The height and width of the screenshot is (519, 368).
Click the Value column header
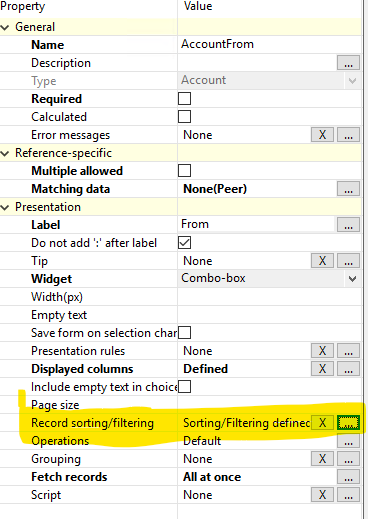click(x=198, y=6)
